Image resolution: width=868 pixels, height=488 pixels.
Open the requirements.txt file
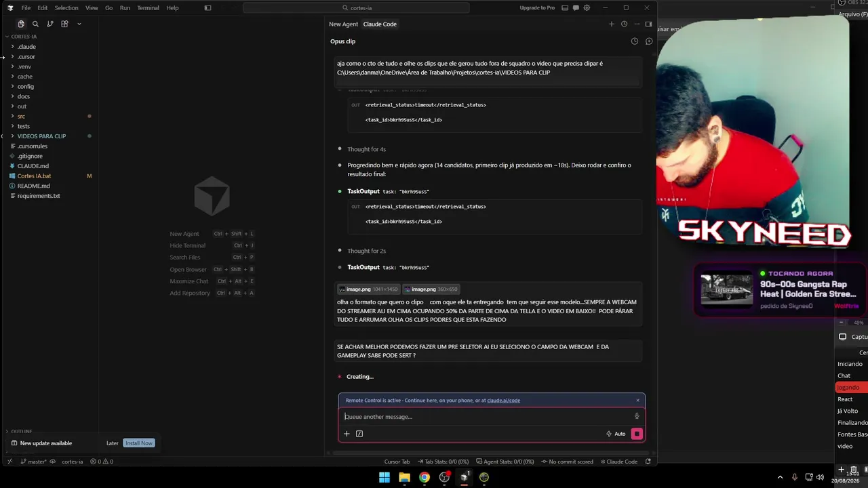(x=39, y=196)
